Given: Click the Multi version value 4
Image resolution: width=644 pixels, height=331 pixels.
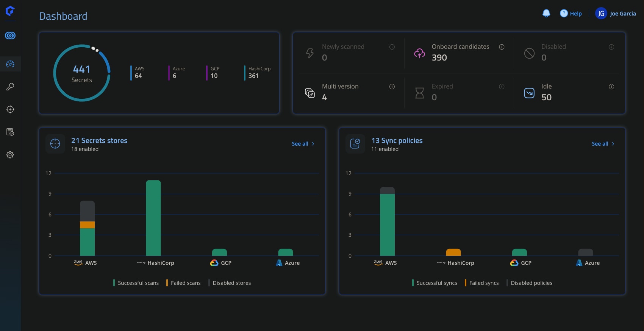Looking at the screenshot, I should [x=324, y=97].
